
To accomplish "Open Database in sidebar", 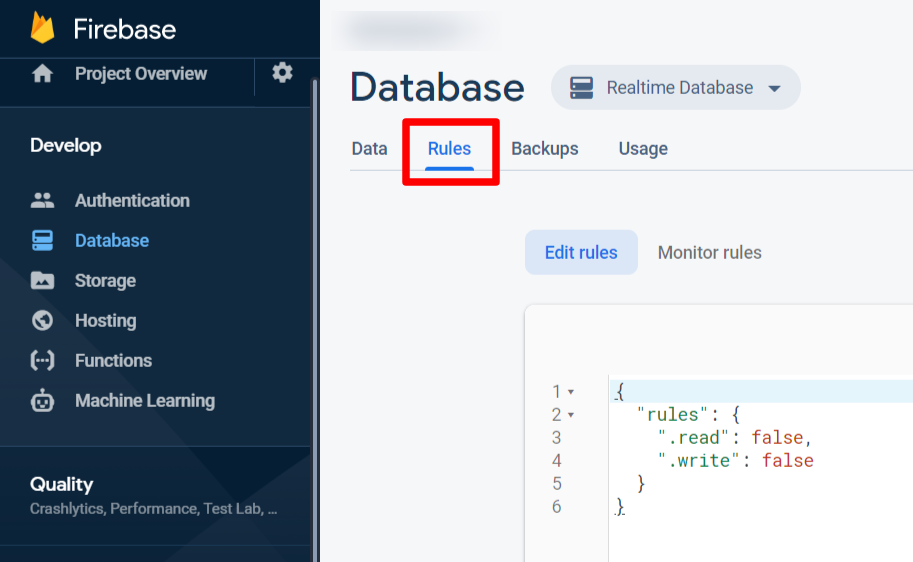I will [x=112, y=241].
